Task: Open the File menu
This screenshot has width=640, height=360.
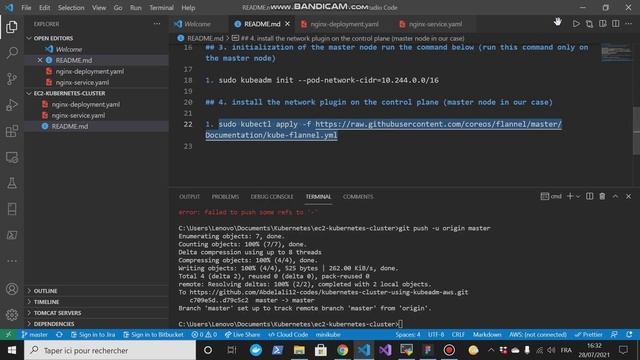Action: point(26,8)
